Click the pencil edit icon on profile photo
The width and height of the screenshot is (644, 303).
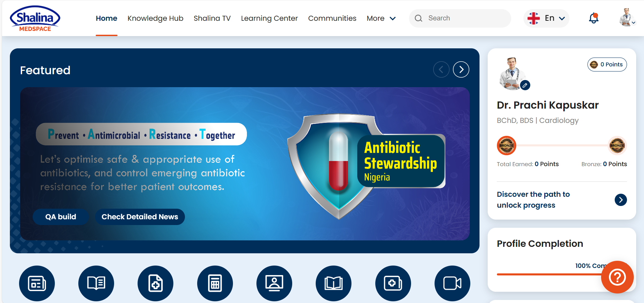[x=525, y=85]
